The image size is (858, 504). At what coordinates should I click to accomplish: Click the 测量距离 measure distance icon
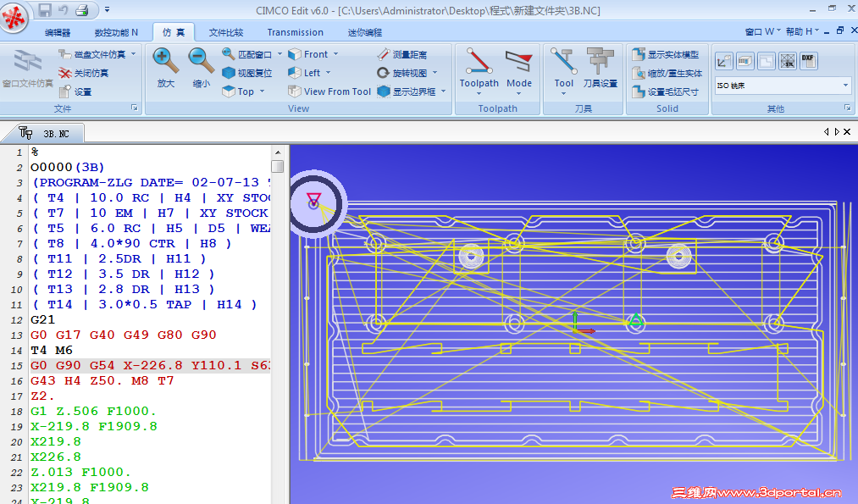pos(384,53)
